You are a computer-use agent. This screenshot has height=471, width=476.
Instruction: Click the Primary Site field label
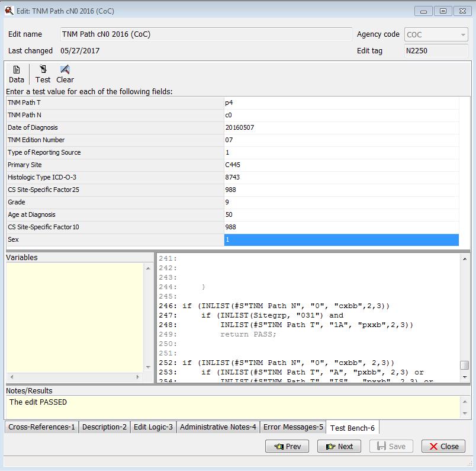click(25, 165)
